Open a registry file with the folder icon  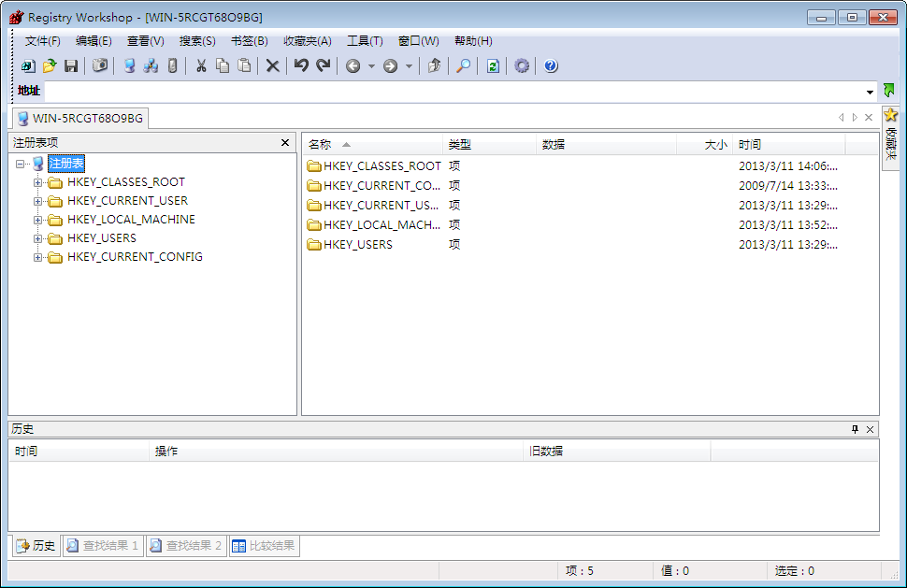point(50,66)
